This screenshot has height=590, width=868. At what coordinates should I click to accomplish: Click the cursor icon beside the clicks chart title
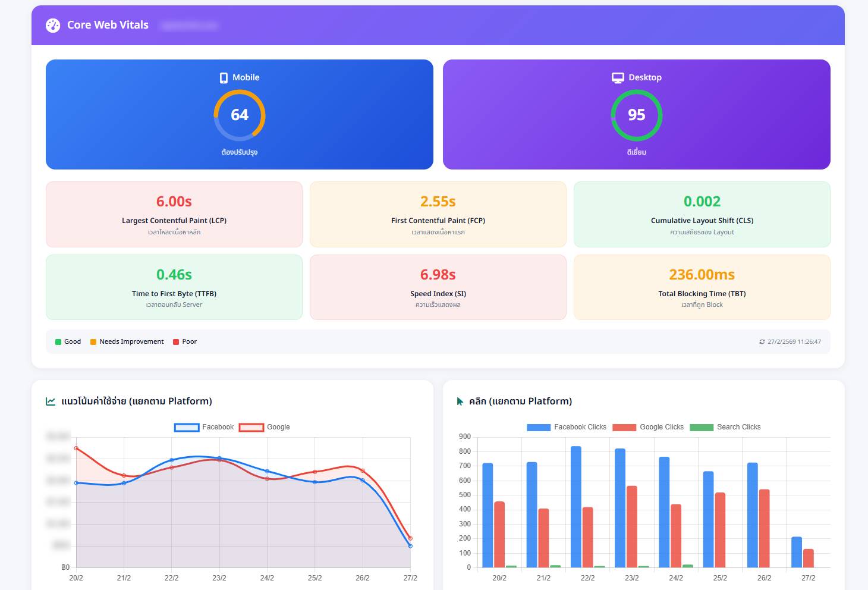(460, 401)
